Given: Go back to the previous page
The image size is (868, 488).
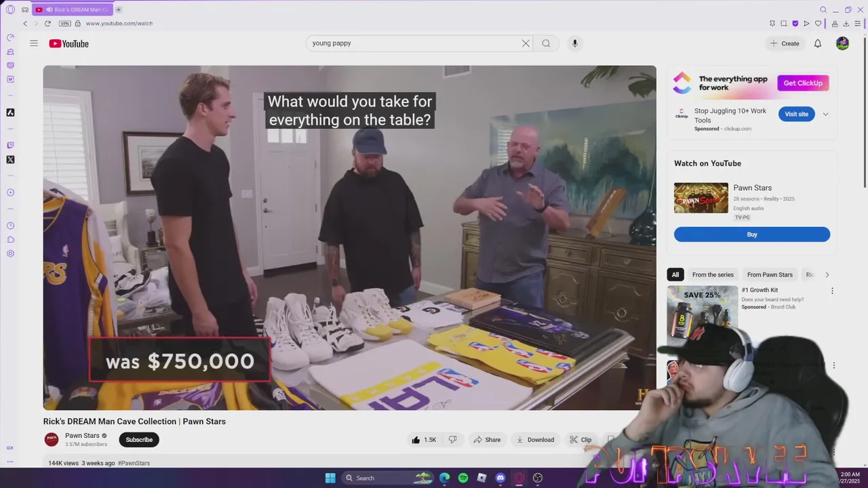Looking at the screenshot, I should (x=25, y=23).
